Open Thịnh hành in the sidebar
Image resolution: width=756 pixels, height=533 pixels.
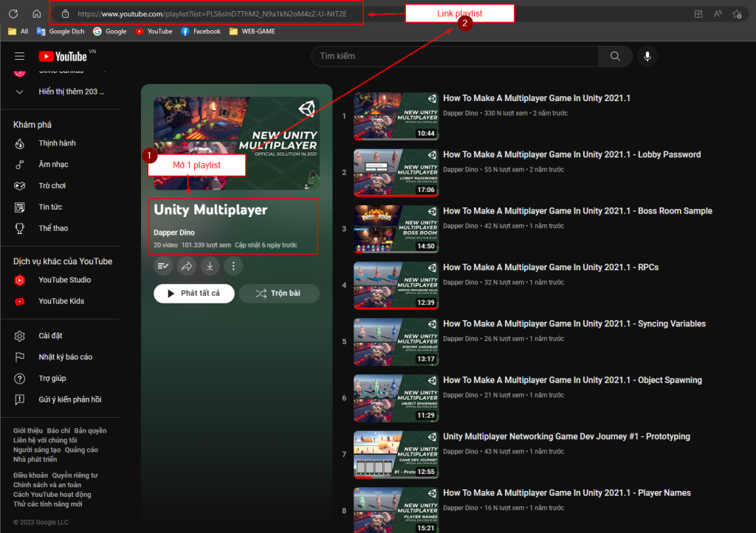[x=57, y=143]
